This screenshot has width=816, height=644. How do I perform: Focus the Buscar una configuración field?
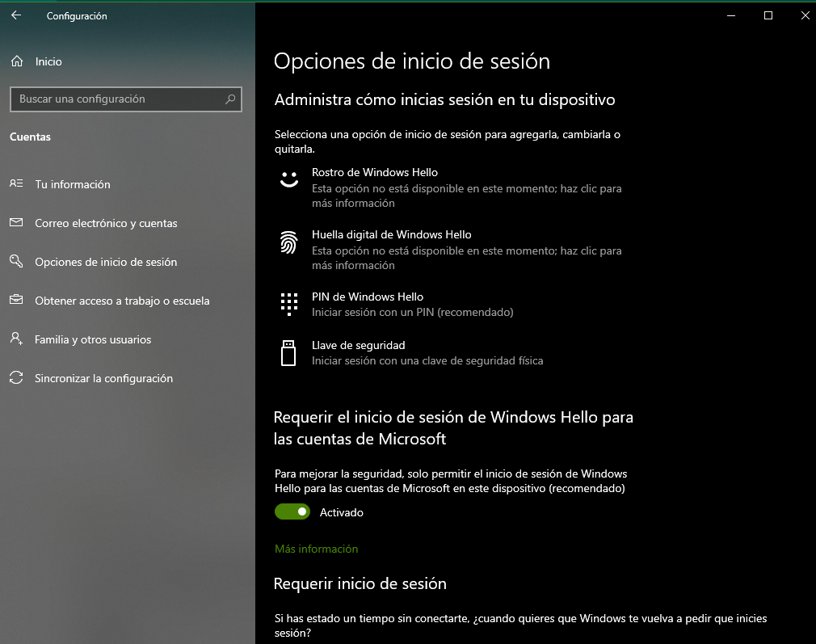point(126,99)
